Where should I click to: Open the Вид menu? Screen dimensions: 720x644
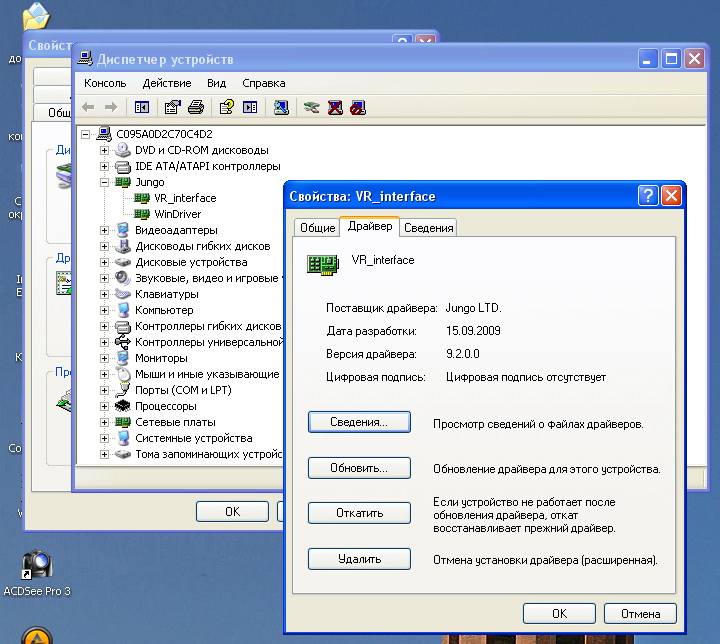click(x=216, y=83)
